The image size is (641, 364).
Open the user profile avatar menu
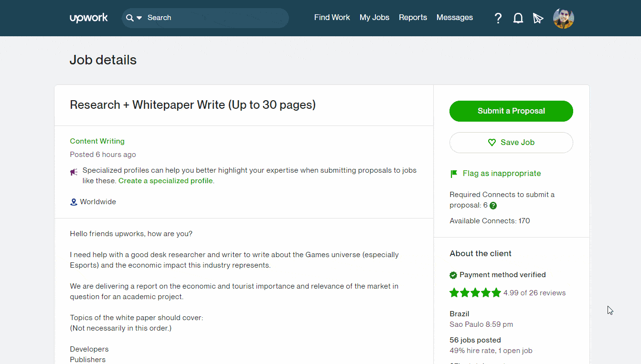point(564,18)
